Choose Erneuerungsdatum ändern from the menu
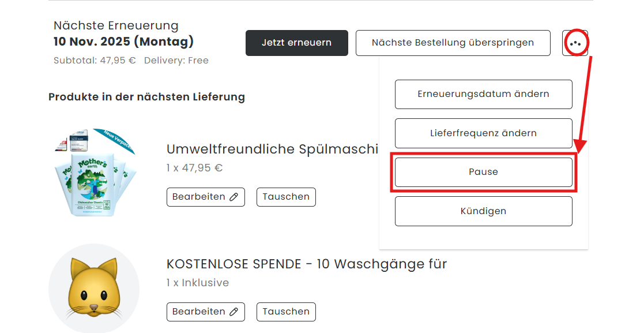644x333 pixels. (483, 94)
